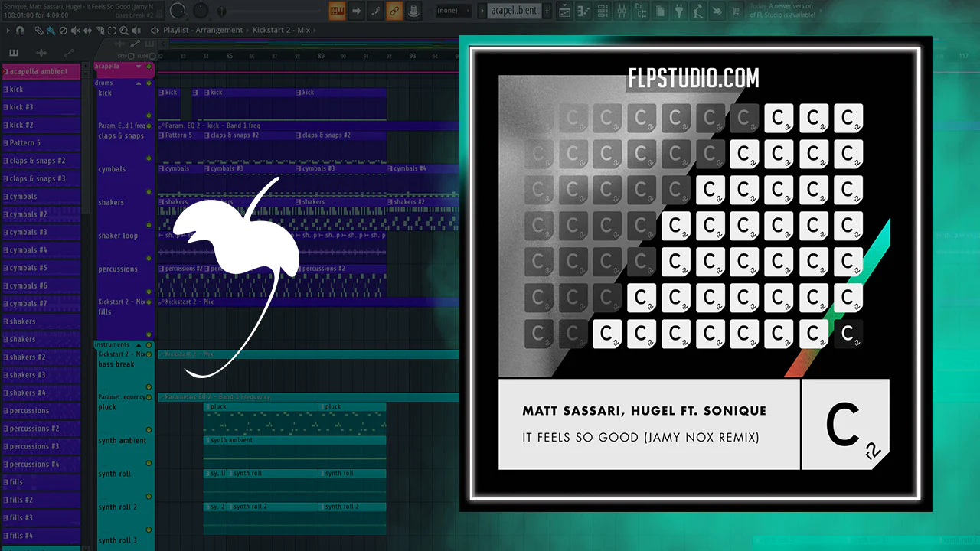Open the acapel..bient pattern name dropdown

click(x=513, y=11)
